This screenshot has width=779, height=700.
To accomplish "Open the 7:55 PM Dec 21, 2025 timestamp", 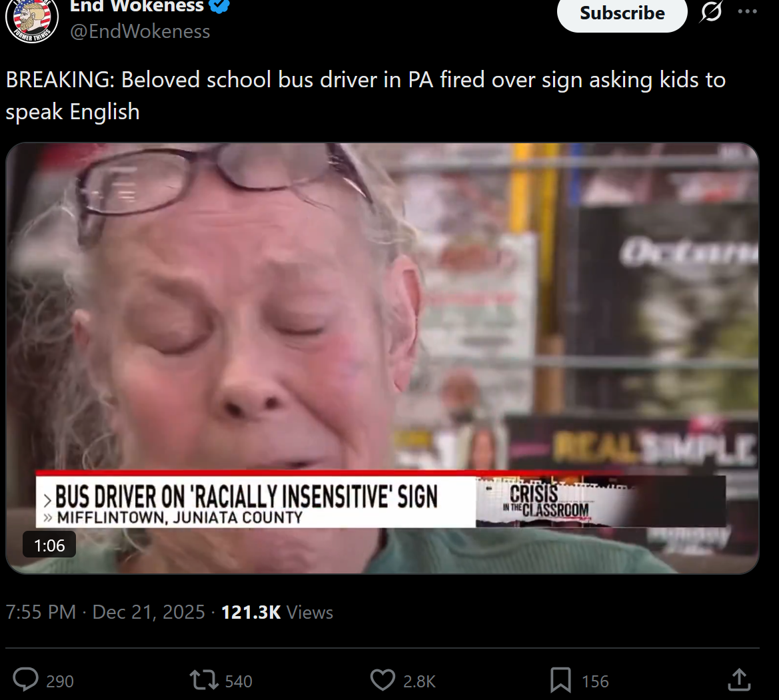I will point(105,612).
